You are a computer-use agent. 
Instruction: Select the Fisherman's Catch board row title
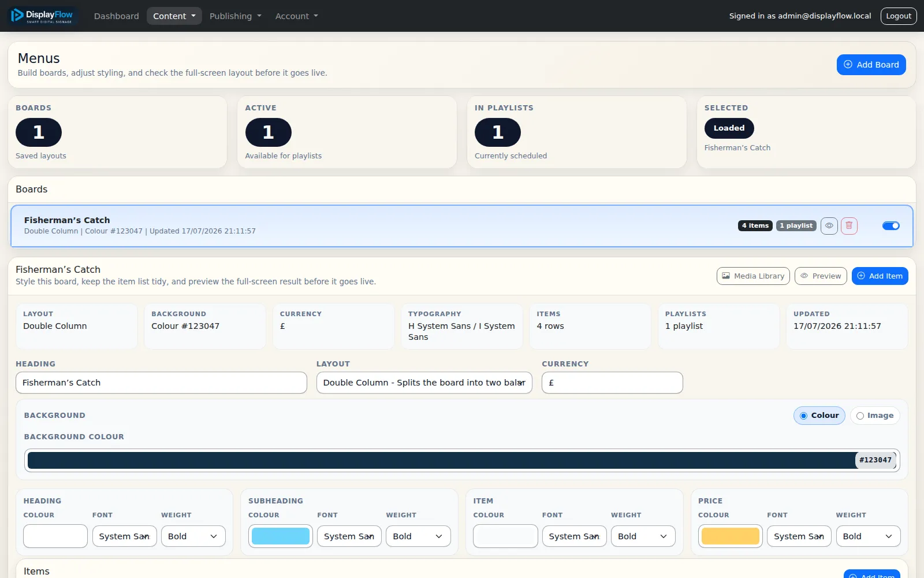coord(67,220)
